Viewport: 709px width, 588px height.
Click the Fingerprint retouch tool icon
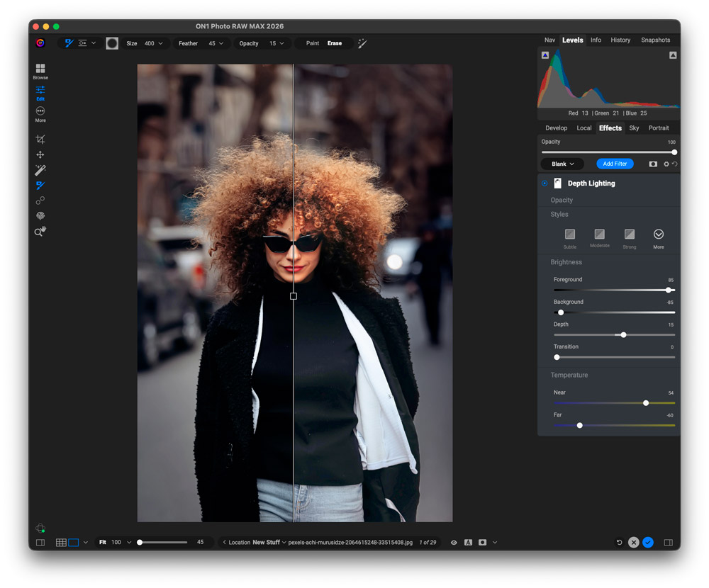point(40,216)
